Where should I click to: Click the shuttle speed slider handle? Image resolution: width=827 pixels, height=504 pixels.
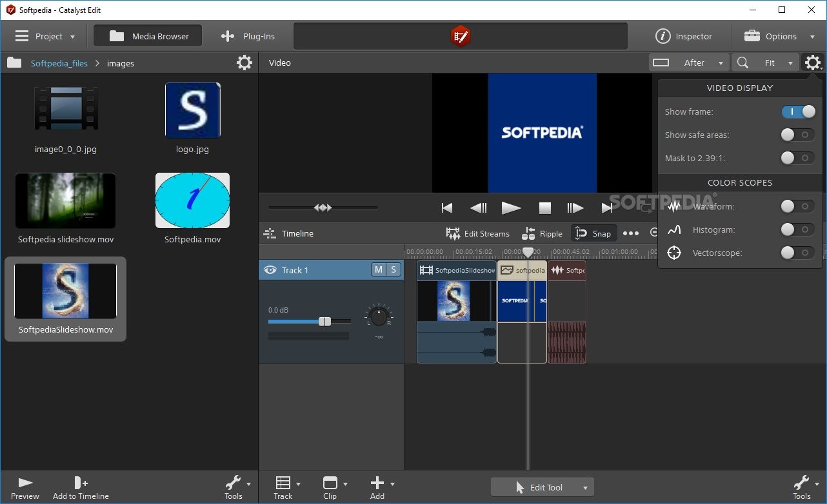(323, 208)
